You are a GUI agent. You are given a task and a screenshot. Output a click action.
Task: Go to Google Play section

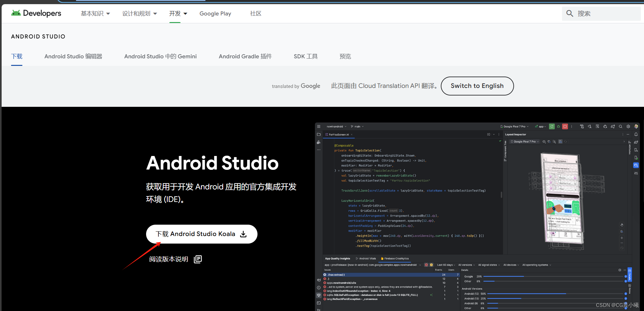point(215,14)
